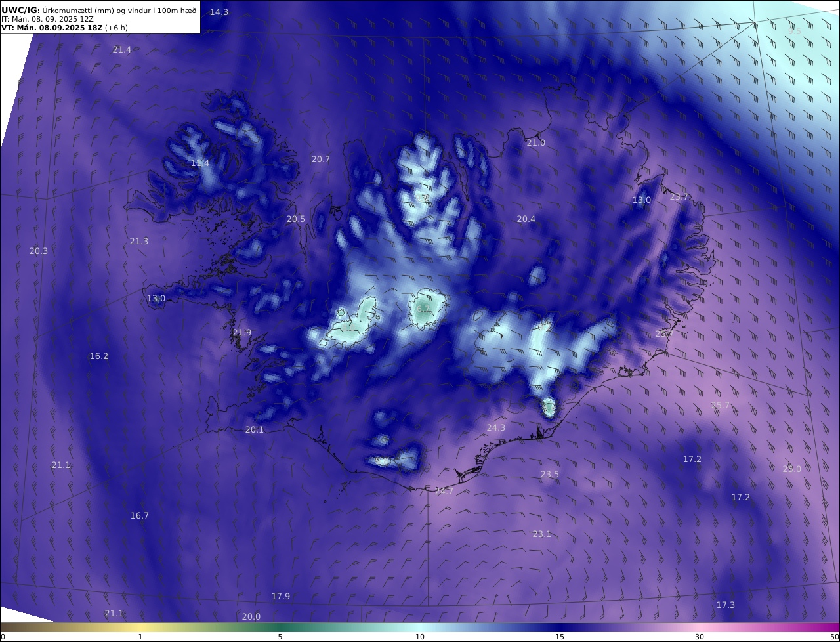Image resolution: width=840 pixels, height=642 pixels.
Task: Click the 20.0 map value label
Action: [x=251, y=617]
